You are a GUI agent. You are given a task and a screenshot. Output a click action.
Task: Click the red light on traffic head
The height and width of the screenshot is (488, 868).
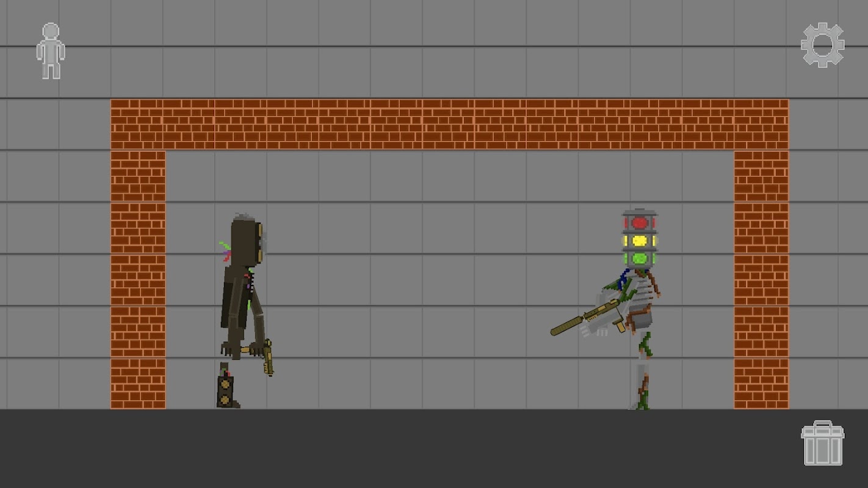[x=639, y=223]
